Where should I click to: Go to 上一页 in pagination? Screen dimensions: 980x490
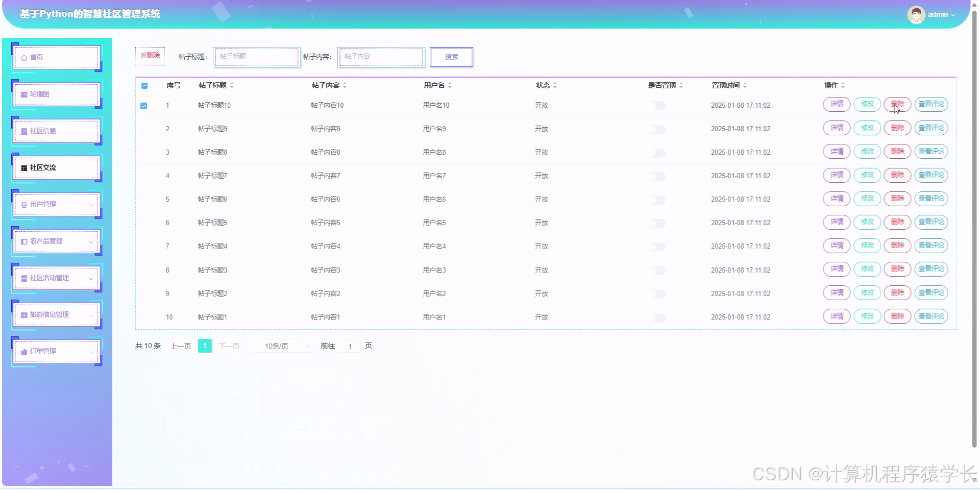181,346
